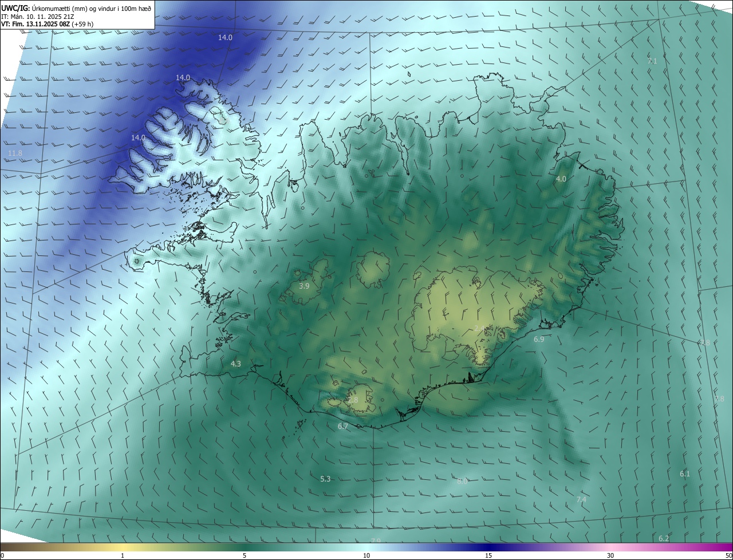Pick the dark navy color band above the 15 tick
733x560 pixels.
pos(488,547)
